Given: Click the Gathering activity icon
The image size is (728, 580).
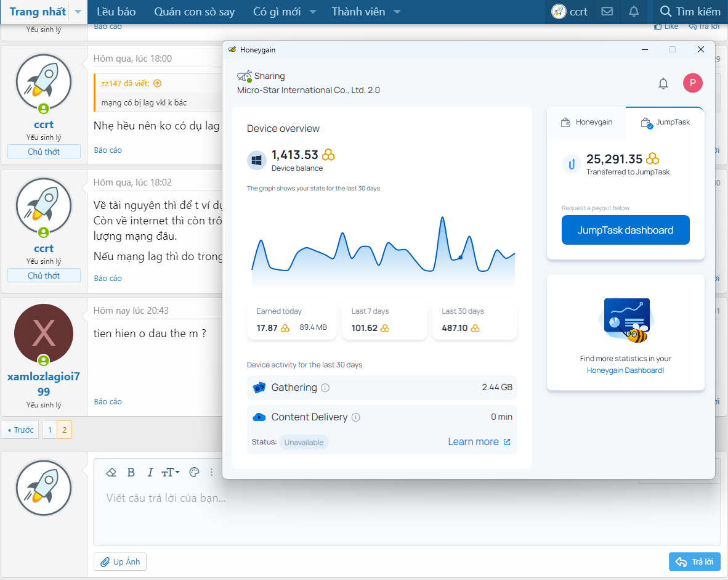Looking at the screenshot, I should (259, 387).
